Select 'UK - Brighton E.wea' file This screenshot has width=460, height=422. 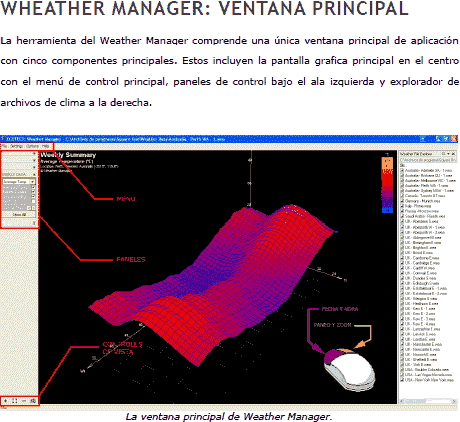[421, 248]
